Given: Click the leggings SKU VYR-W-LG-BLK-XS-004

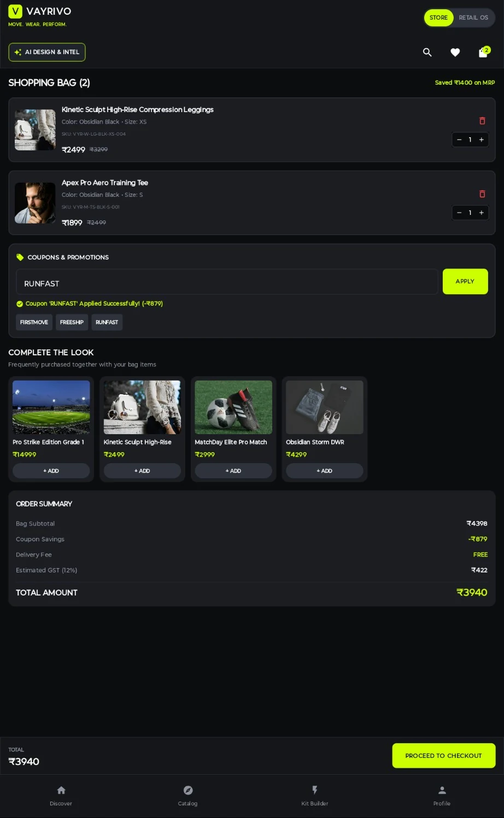Looking at the screenshot, I should click(x=93, y=134).
